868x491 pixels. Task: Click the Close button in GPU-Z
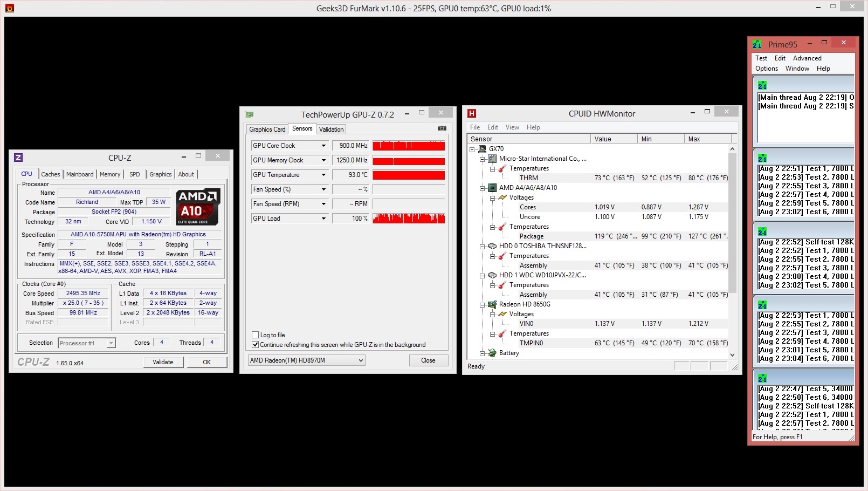428,360
